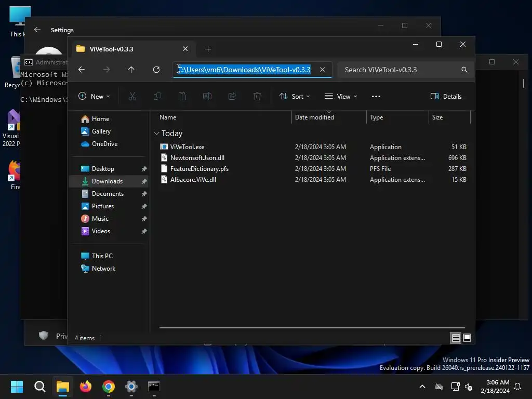532x399 pixels.
Task: Select the ViVeTool.exe file
Action: click(x=187, y=147)
